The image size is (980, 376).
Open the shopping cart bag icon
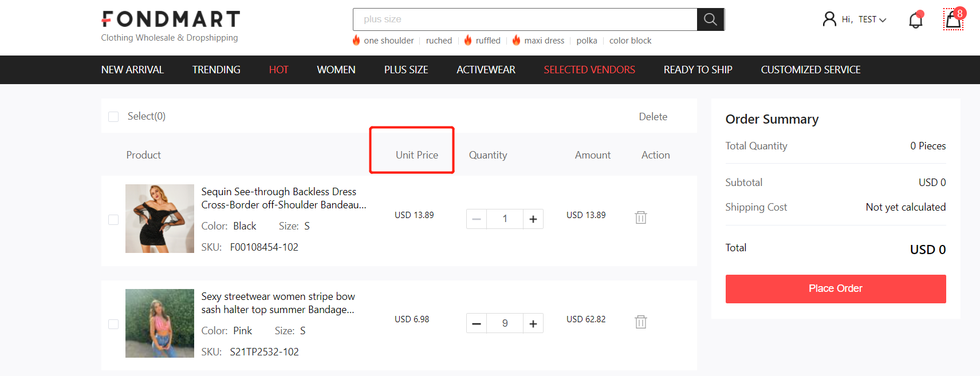tap(953, 20)
